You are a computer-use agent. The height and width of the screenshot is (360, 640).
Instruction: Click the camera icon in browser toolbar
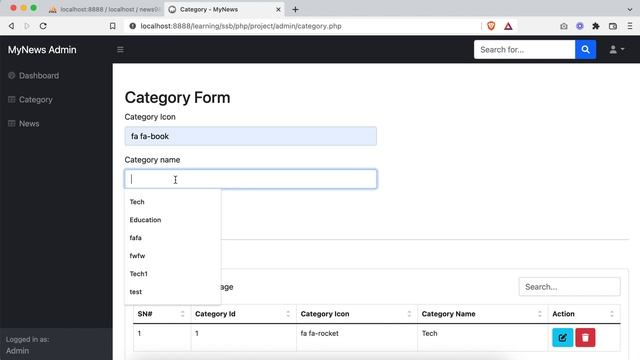click(564, 26)
